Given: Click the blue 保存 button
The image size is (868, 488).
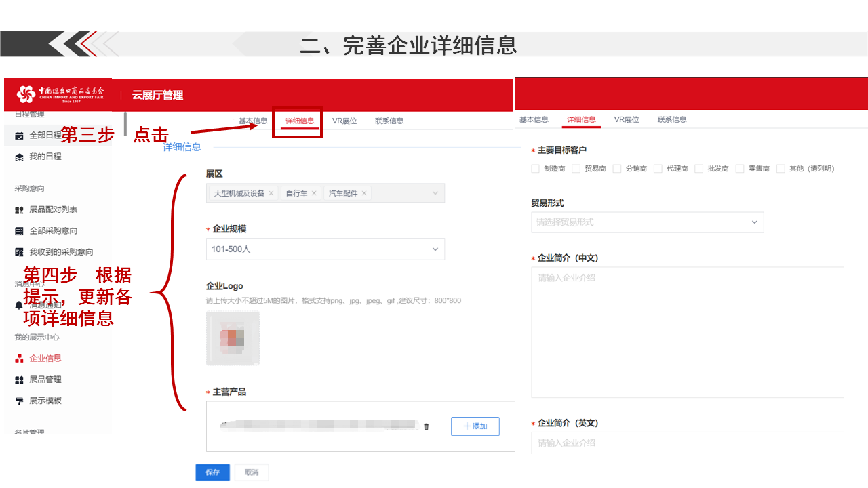Looking at the screenshot, I should 212,472.
